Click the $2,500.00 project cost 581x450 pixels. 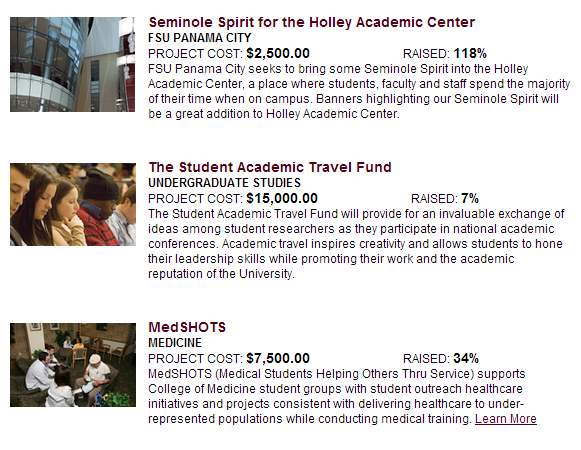278,53
